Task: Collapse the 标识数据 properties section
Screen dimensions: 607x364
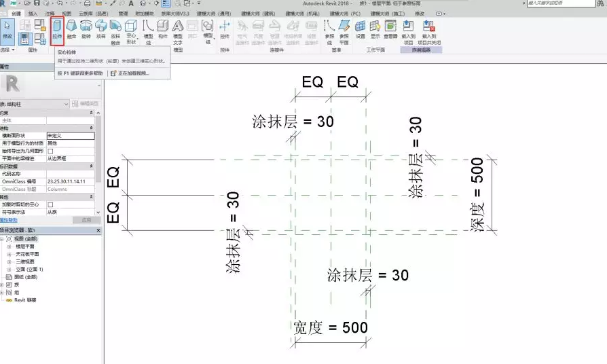Action: coord(92,166)
